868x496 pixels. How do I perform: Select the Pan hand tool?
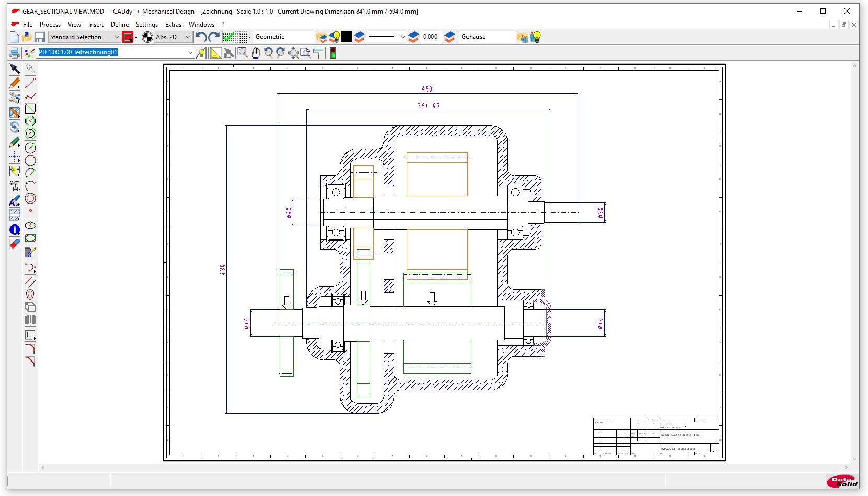tap(256, 53)
